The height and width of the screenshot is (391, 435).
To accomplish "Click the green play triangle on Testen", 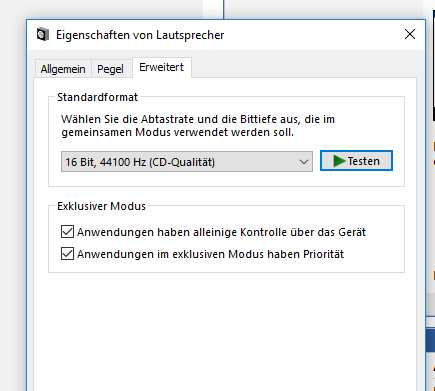I will [x=339, y=161].
